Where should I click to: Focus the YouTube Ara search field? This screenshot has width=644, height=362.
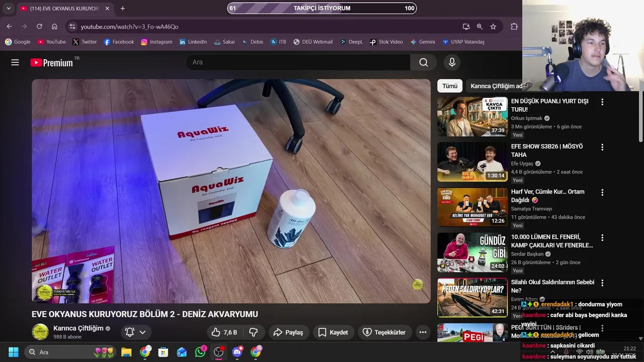click(298, 62)
